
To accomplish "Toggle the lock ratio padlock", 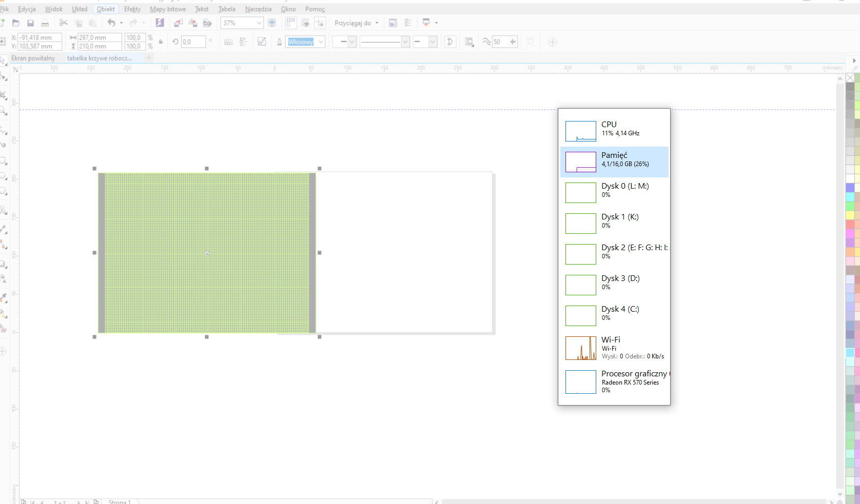I will pos(161,42).
